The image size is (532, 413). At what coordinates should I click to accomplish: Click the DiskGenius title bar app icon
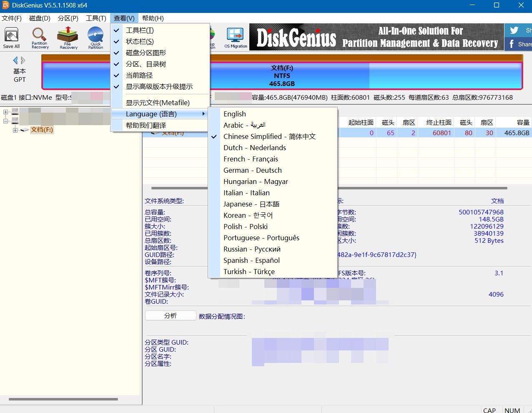6,5
